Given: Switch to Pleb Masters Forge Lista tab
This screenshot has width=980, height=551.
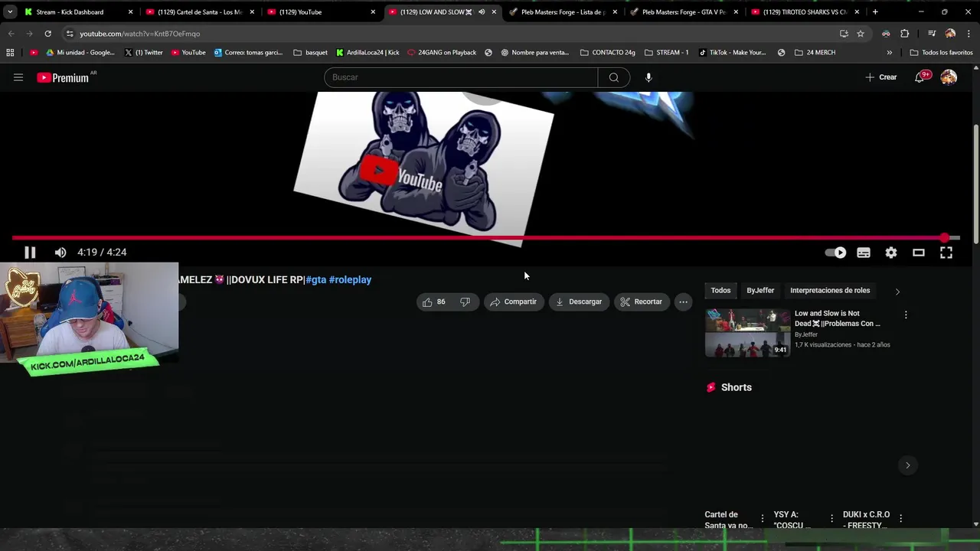Looking at the screenshot, I should click(563, 12).
